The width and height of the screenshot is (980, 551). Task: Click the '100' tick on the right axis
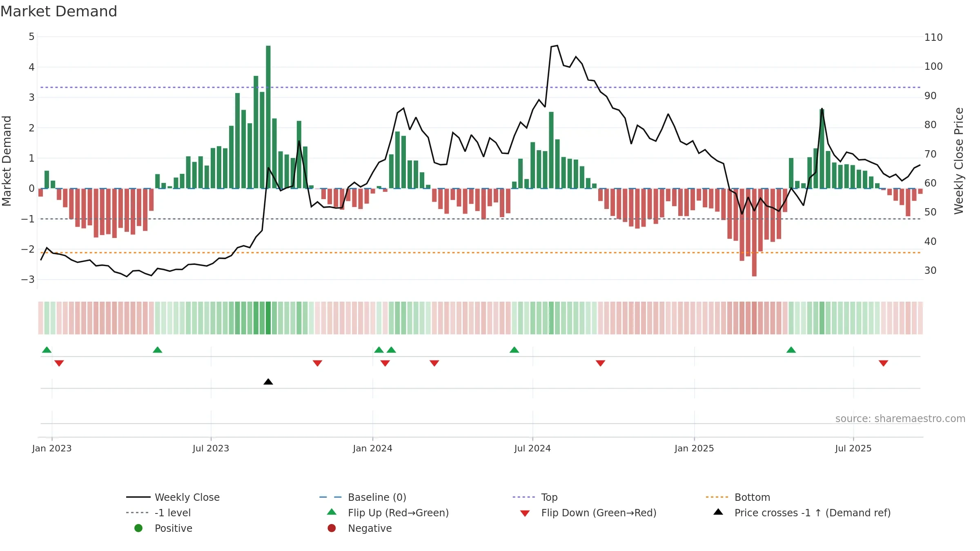coord(933,66)
